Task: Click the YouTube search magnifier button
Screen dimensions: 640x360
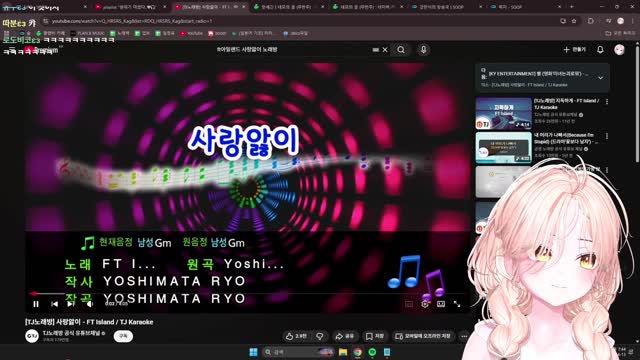Action: tap(401, 50)
